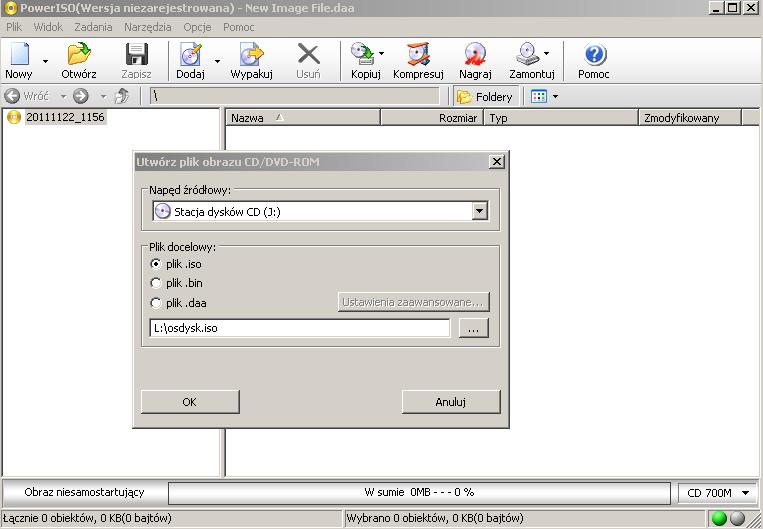This screenshot has height=529, width=763.
Task: Click the Zapisz floppy disk icon
Action: click(x=137, y=54)
